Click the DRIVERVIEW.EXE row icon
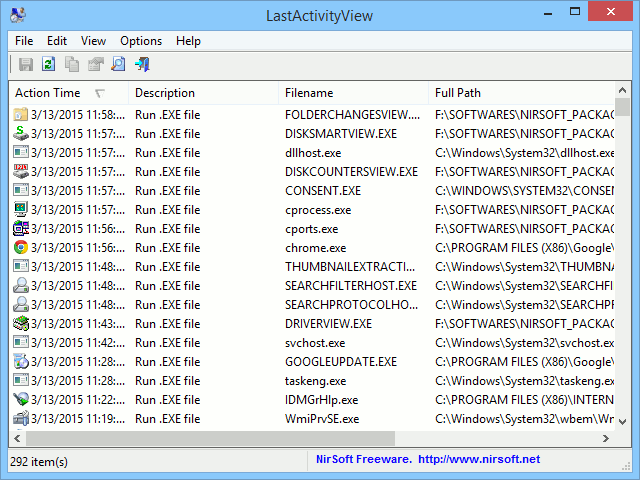This screenshot has height=480, width=640. click(x=21, y=323)
